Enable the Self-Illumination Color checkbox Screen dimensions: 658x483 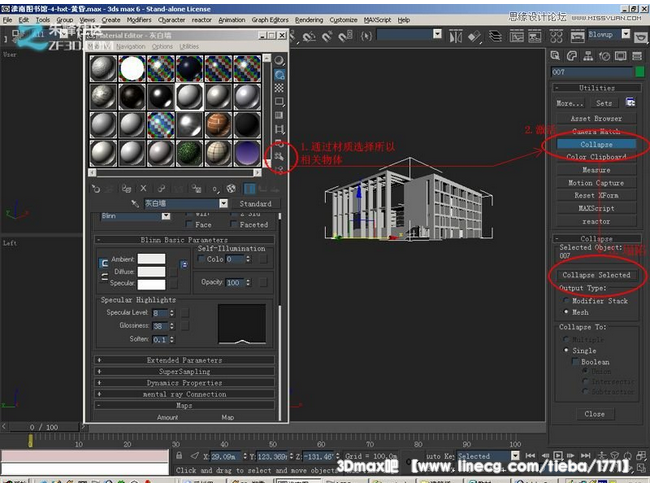(201, 259)
